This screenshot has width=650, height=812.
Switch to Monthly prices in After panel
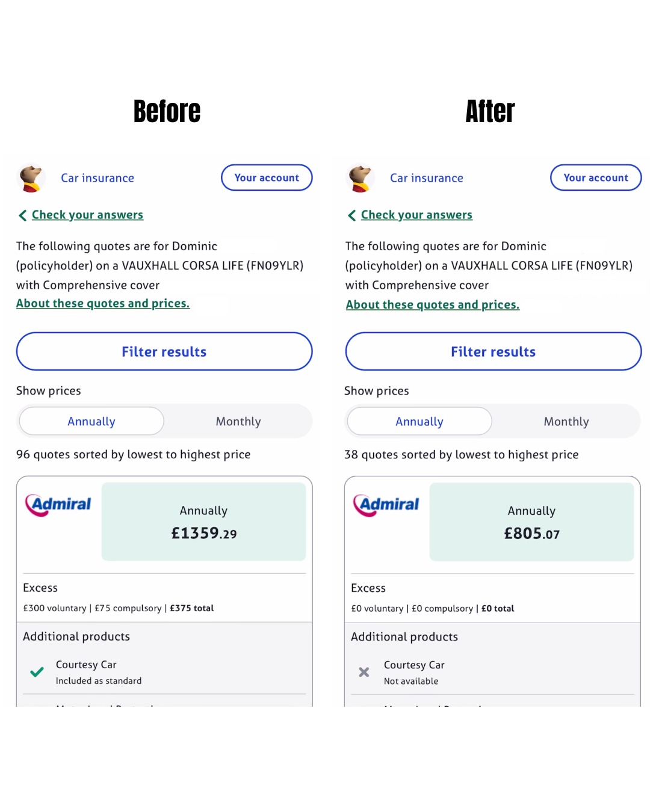pos(566,421)
